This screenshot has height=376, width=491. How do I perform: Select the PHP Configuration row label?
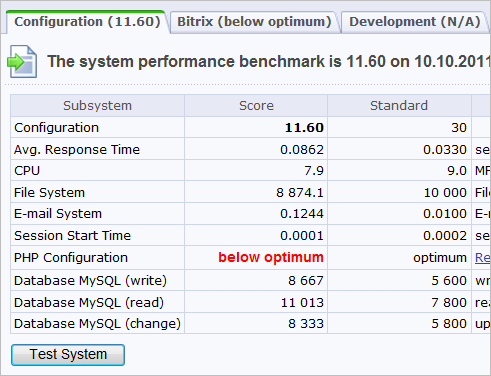pos(71,258)
